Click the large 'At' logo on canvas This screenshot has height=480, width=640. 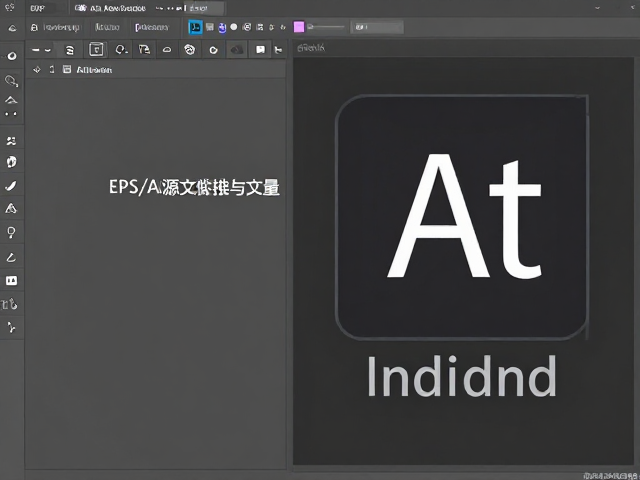(x=461, y=217)
